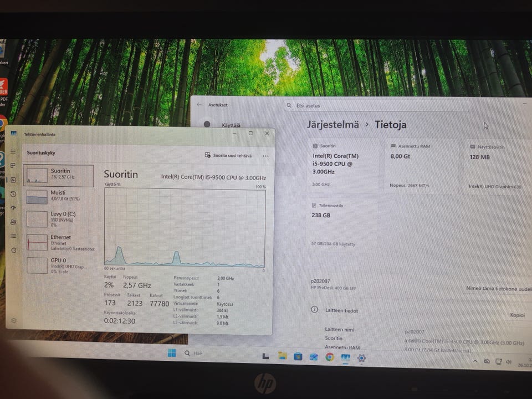Image resolution: width=532 pixels, height=399 pixels.
Task: Click Kopioi button in Laitteen tiedot
Action: click(x=518, y=315)
